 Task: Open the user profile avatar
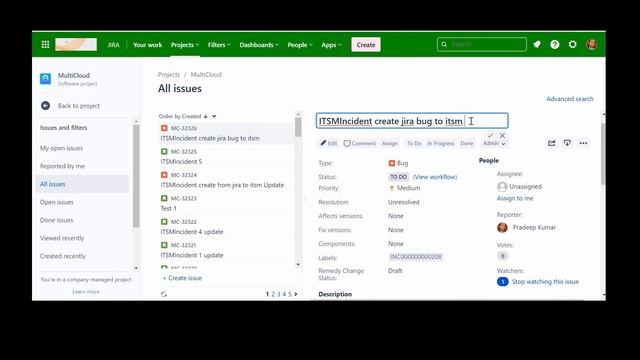[591, 44]
